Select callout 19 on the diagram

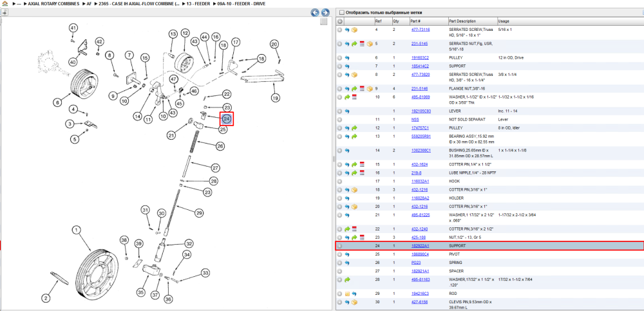274,98
